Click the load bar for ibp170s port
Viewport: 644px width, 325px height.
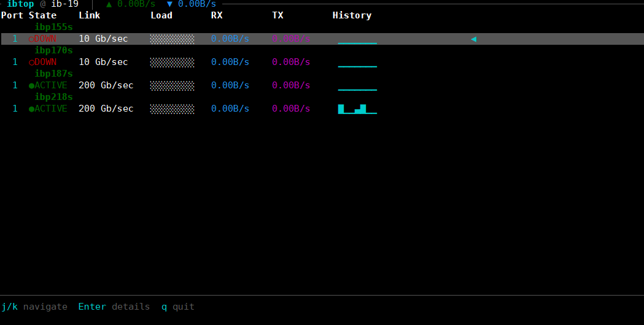pyautogui.click(x=172, y=63)
